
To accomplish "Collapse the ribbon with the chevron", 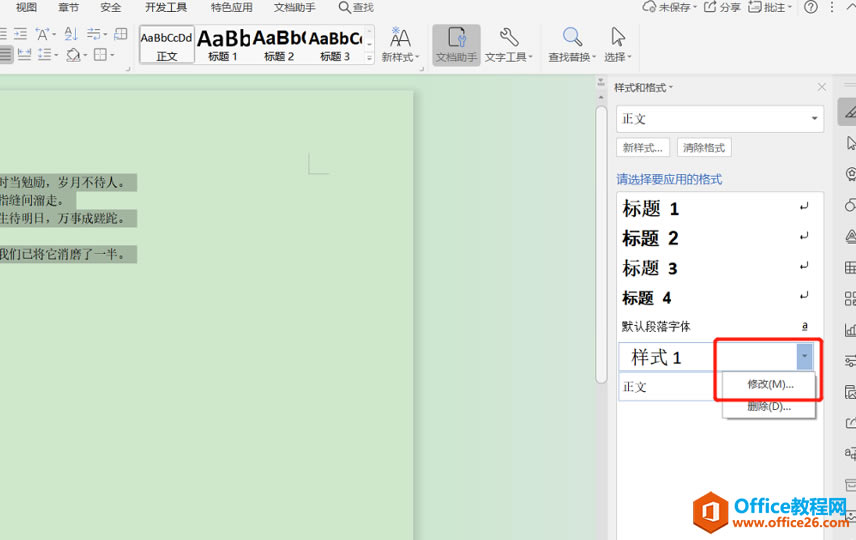I will [851, 7].
